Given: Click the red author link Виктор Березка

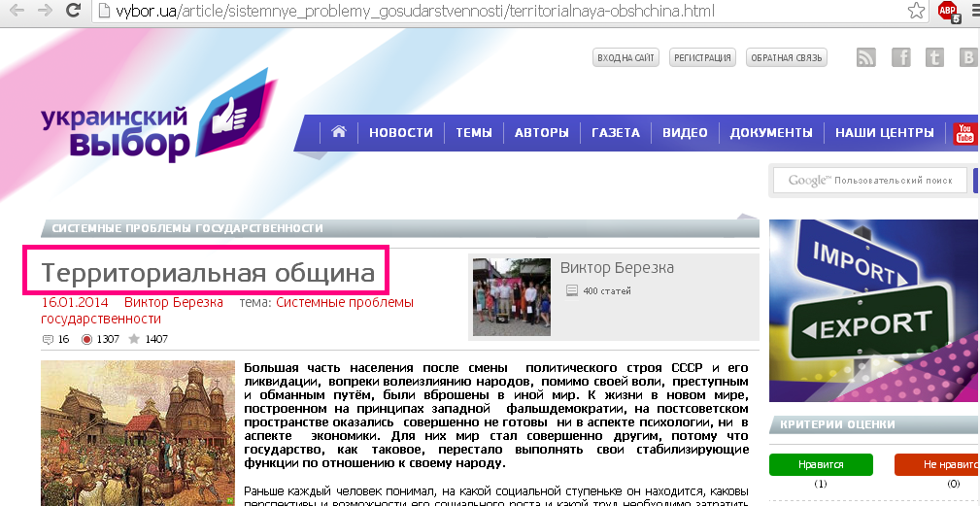Looking at the screenshot, I should 174,302.
